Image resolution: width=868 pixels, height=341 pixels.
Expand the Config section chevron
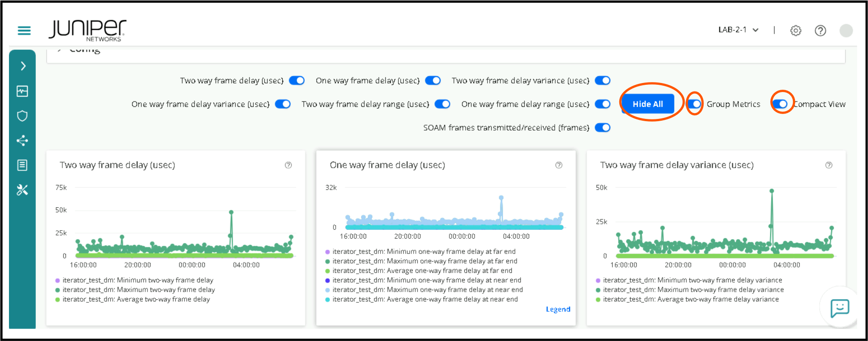click(59, 50)
